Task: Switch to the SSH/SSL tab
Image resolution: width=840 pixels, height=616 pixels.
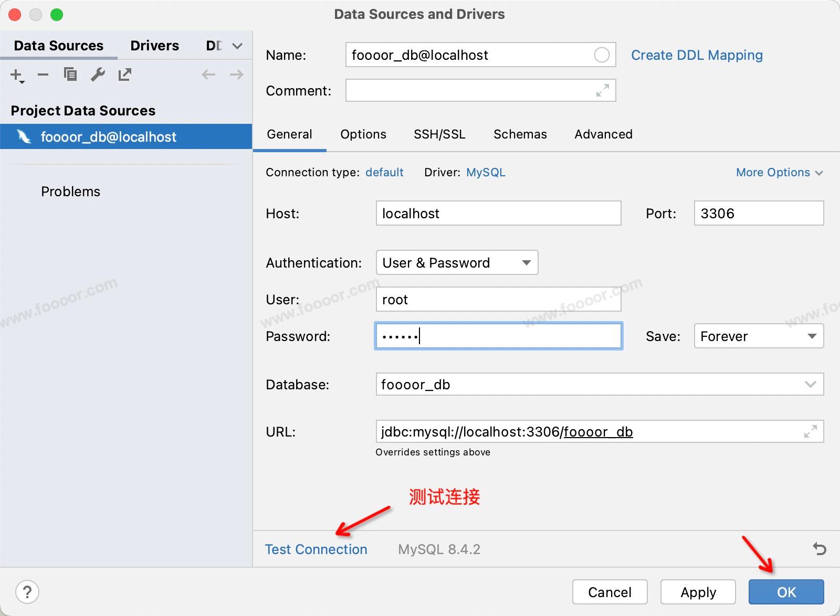Action: 439,134
